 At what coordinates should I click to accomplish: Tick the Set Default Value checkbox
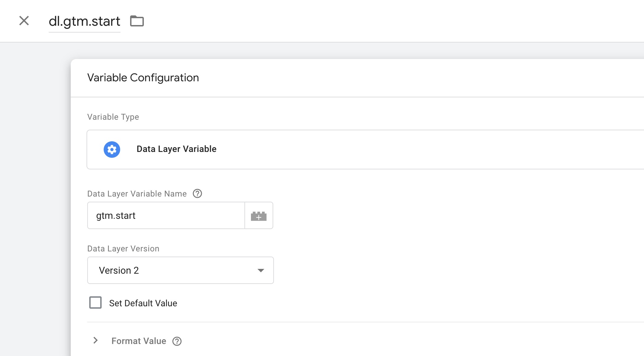[x=95, y=303]
